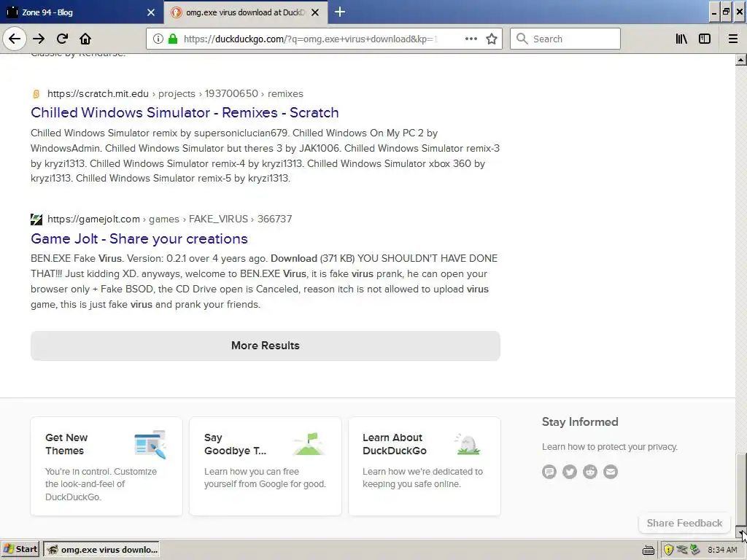Open a new tab with plus button
Viewport: 747px width, 560px height.
point(340,12)
